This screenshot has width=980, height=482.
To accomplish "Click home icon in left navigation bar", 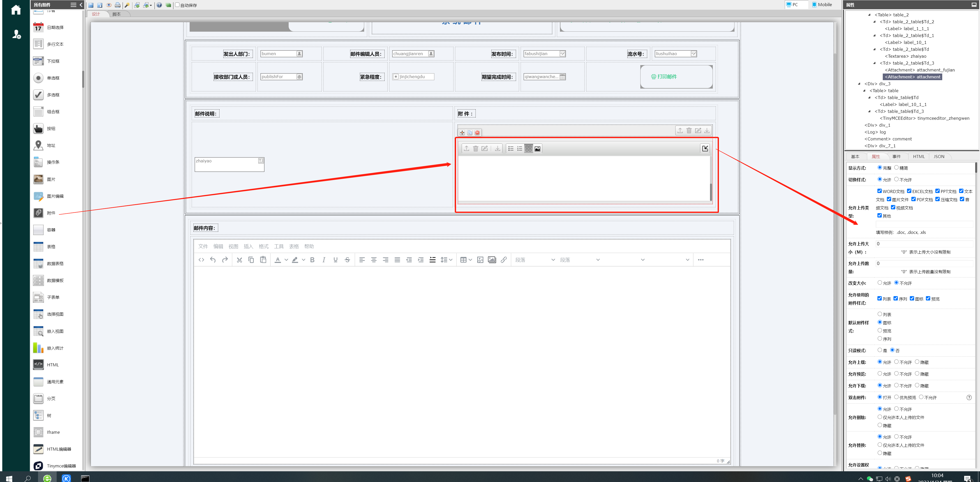I will (16, 10).
